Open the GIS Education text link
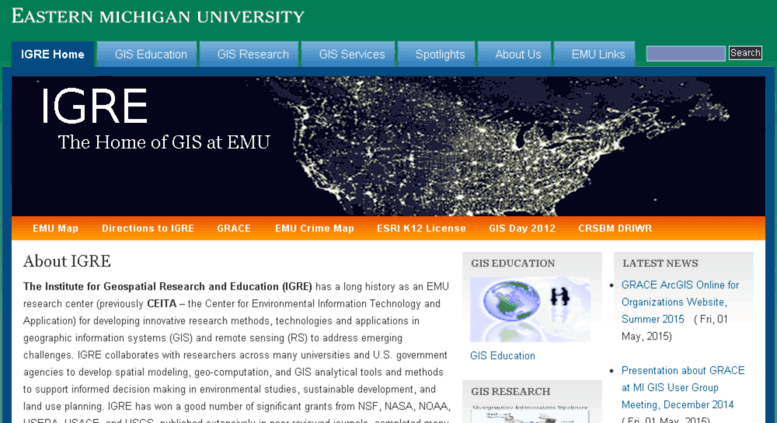The width and height of the screenshot is (777, 423). pos(502,356)
